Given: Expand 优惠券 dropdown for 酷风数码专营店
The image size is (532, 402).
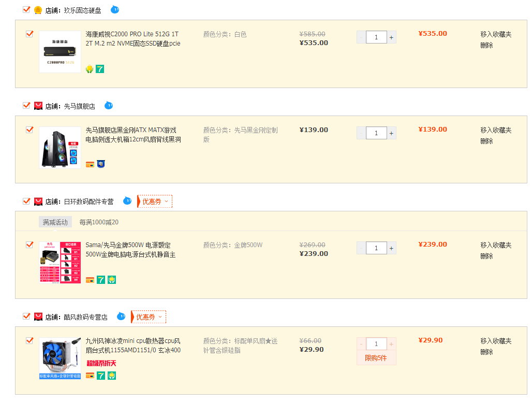Looking at the screenshot, I should [149, 317].
